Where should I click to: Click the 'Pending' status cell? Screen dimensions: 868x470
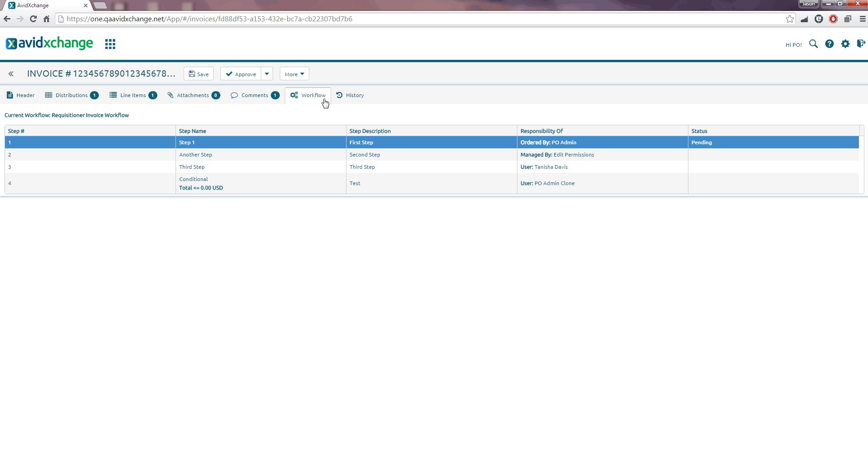tap(774, 142)
